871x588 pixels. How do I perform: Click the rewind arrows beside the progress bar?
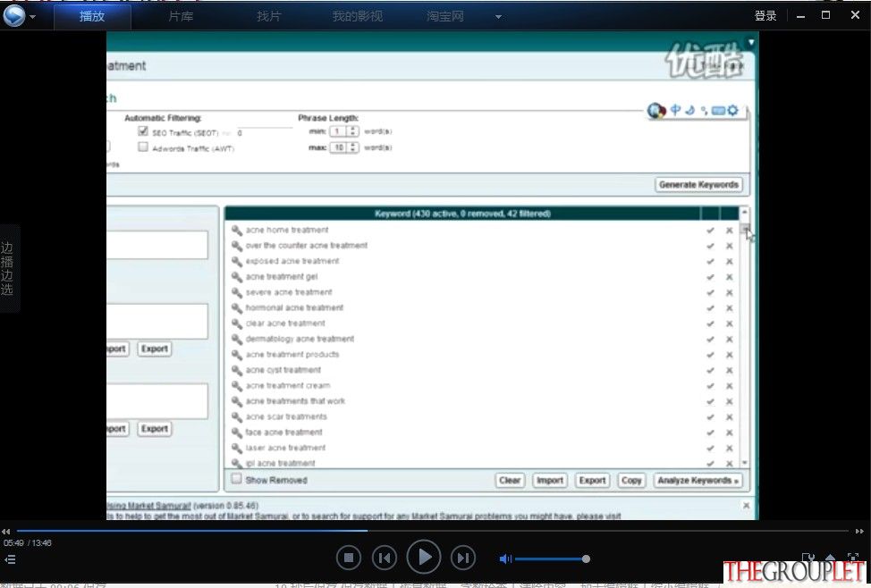point(5,532)
